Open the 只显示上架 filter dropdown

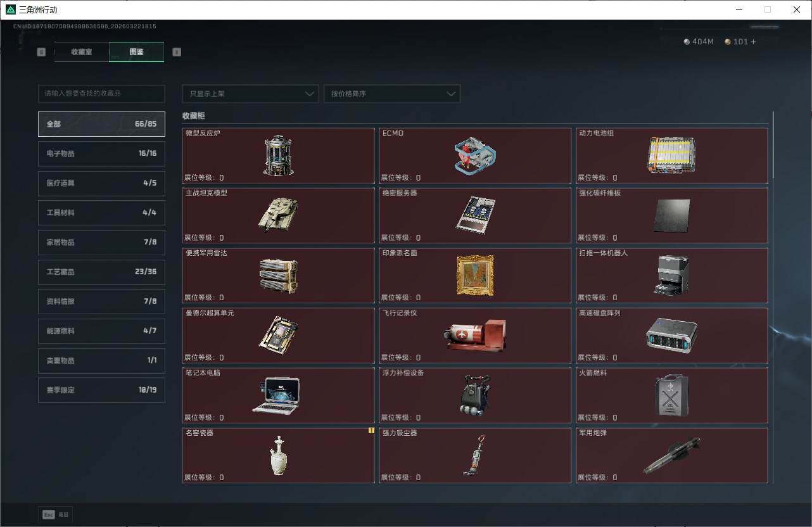pos(250,94)
